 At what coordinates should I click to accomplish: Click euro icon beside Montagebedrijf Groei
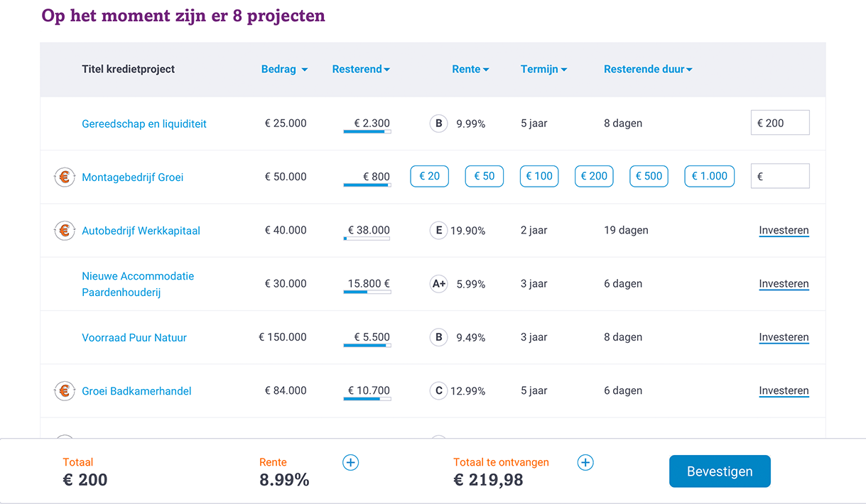[65, 177]
